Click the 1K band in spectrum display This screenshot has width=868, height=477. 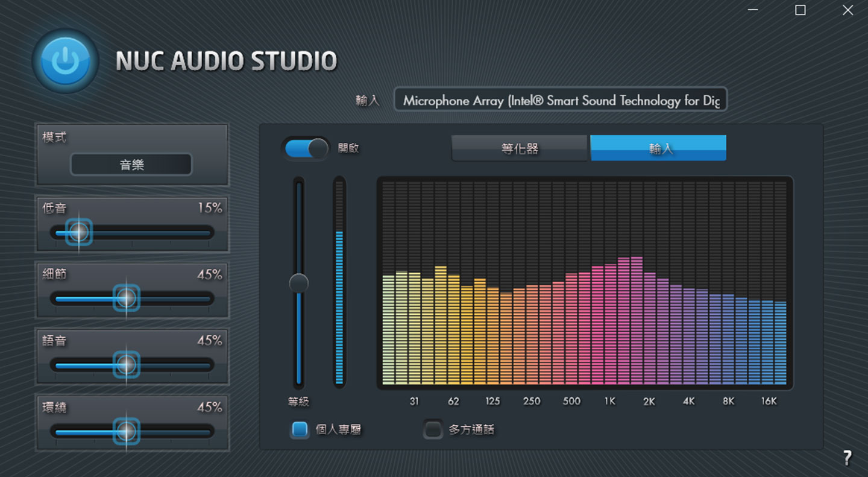coord(611,326)
